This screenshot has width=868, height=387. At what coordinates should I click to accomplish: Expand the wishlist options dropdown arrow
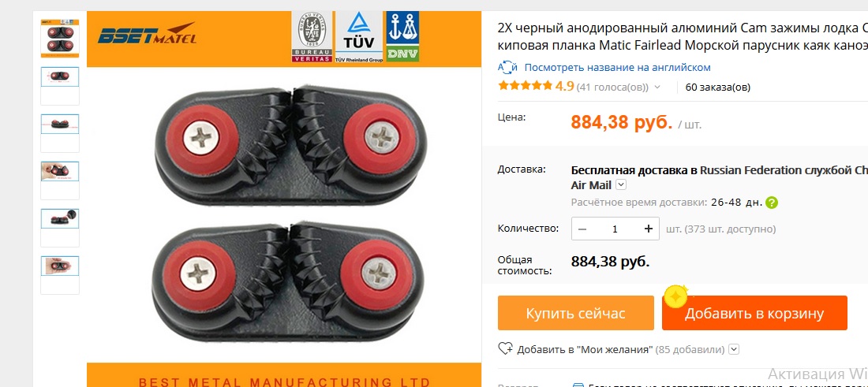pos(734,349)
